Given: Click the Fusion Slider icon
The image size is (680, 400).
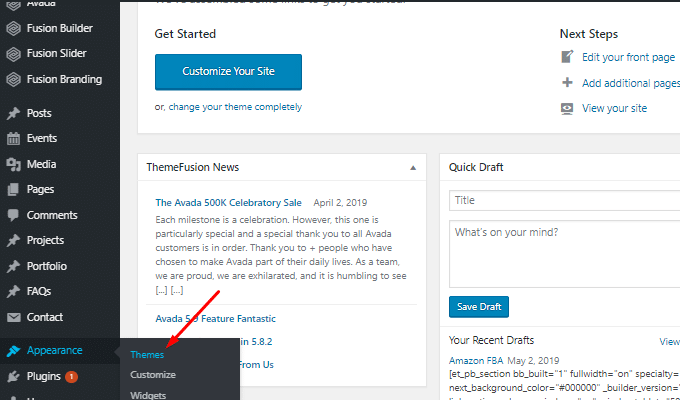Looking at the screenshot, I should point(13,53).
